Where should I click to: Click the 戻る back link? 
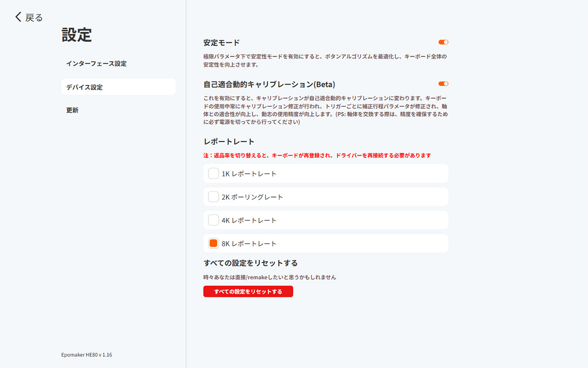34,17
